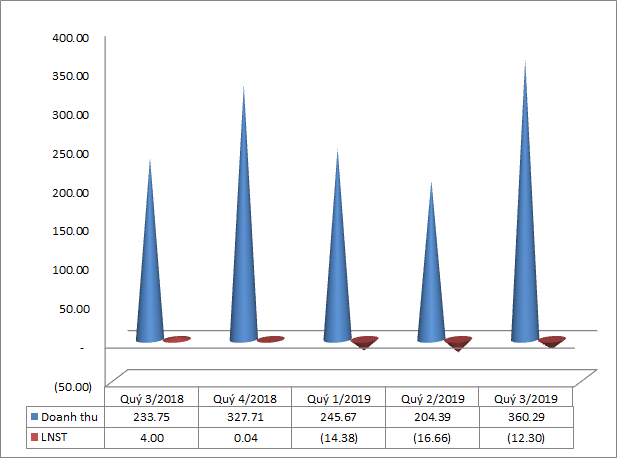617x458 pixels.
Task: Click the 200.00 axis label
Action: 71,193
